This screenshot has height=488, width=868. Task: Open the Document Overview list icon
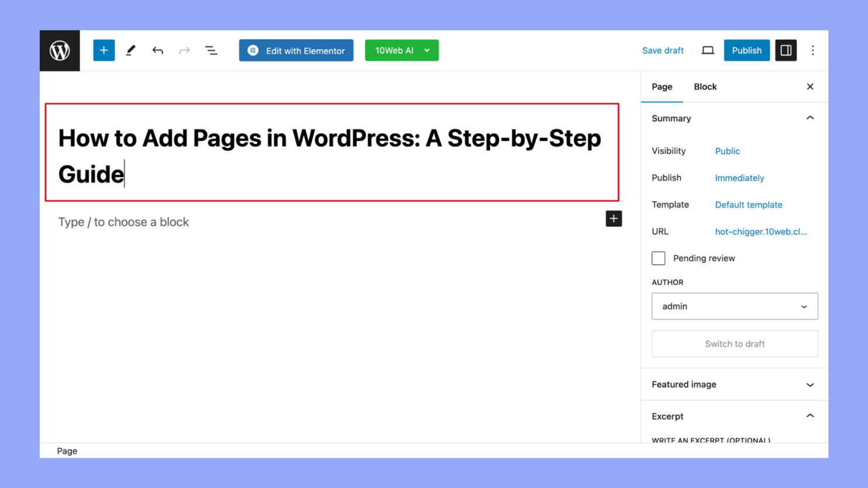[x=211, y=50]
